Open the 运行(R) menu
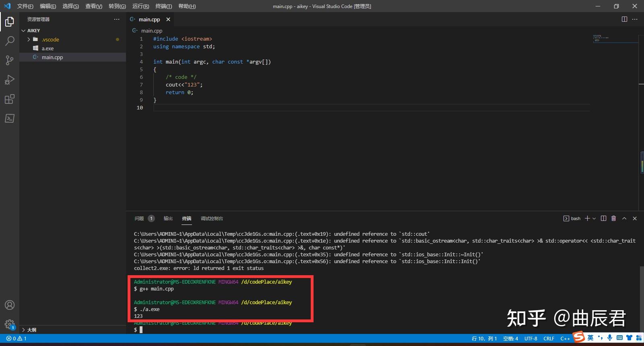 pos(140,6)
